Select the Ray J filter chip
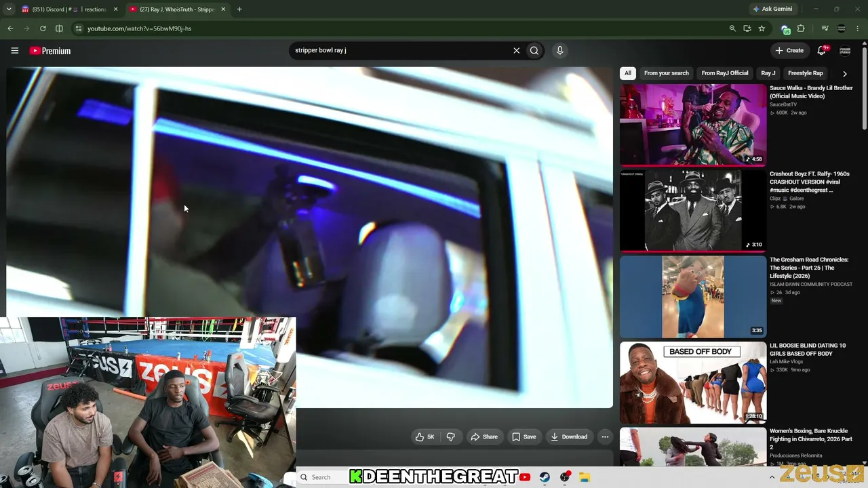This screenshot has width=868, height=488. point(768,73)
